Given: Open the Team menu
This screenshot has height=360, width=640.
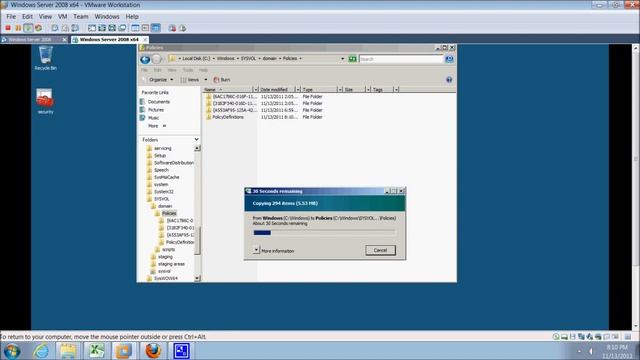Looking at the screenshot, I should 81,16.
